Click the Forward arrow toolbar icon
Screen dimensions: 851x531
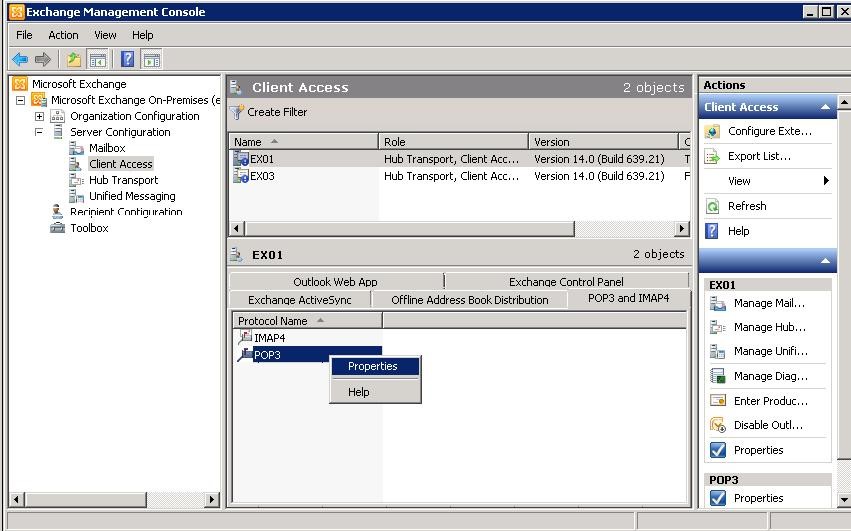click(42, 59)
